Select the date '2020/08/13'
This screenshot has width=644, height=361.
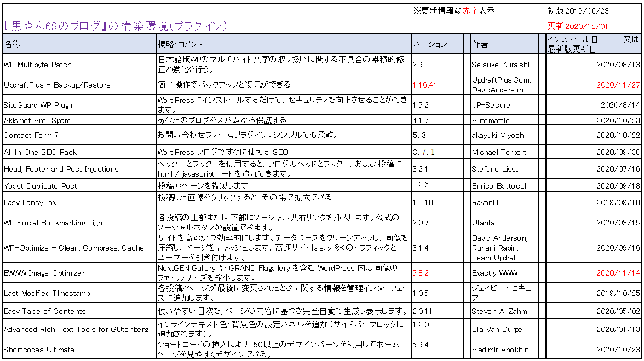click(618, 65)
